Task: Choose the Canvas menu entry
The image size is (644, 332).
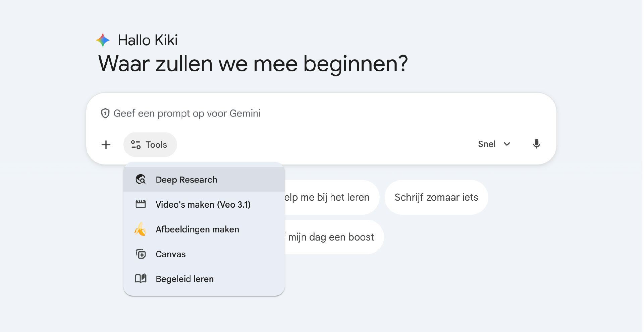Action: coord(171,254)
